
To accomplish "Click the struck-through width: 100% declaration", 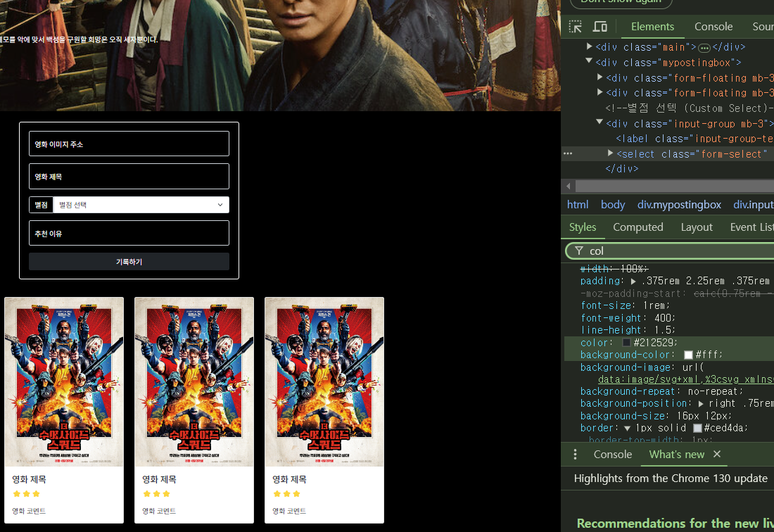I will [614, 269].
